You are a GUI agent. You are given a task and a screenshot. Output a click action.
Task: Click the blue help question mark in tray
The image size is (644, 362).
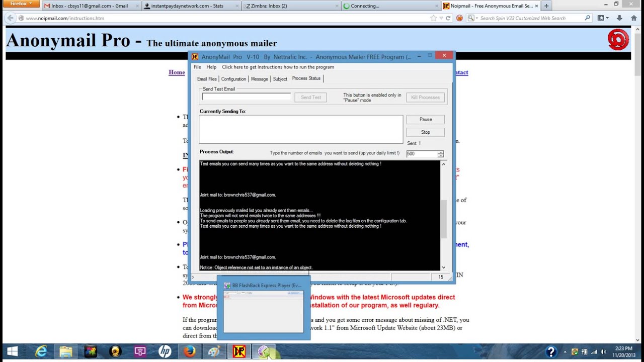click(551, 352)
